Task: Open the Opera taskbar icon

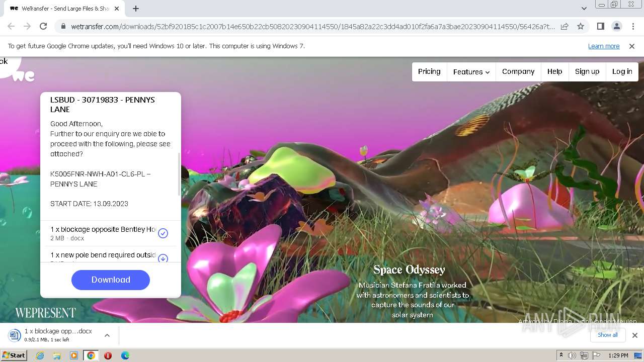Action: click(108, 355)
